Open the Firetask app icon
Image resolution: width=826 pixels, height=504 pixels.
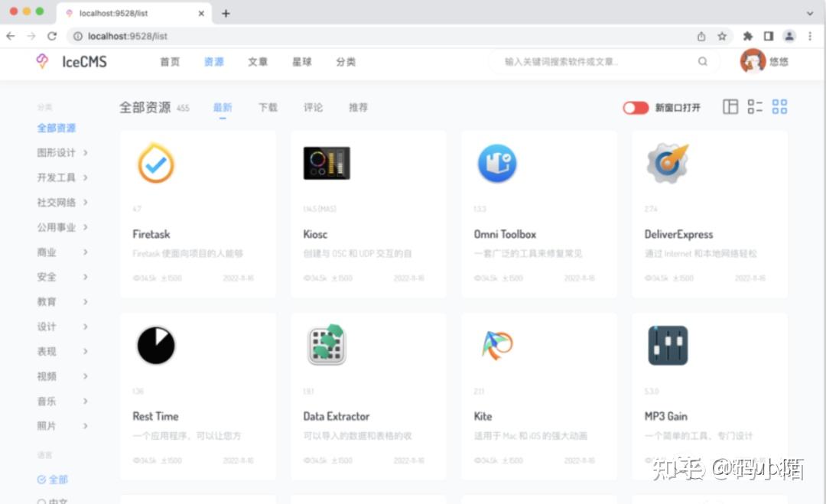point(156,163)
